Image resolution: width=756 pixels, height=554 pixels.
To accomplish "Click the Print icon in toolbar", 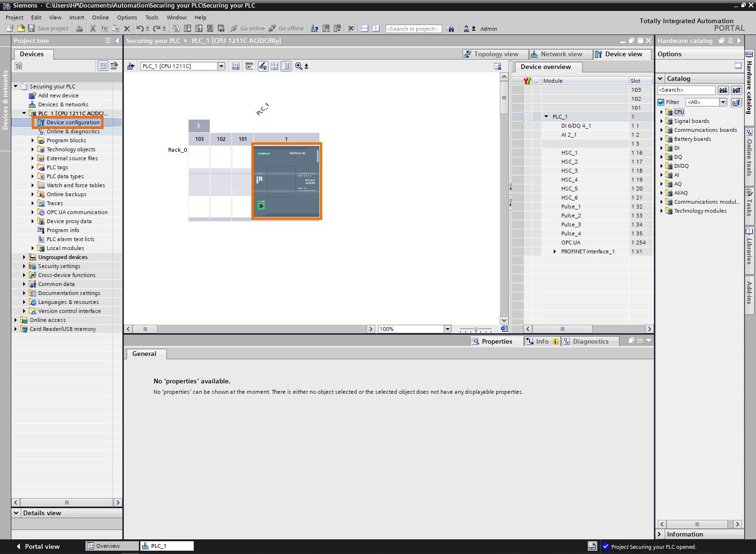I will (x=79, y=28).
